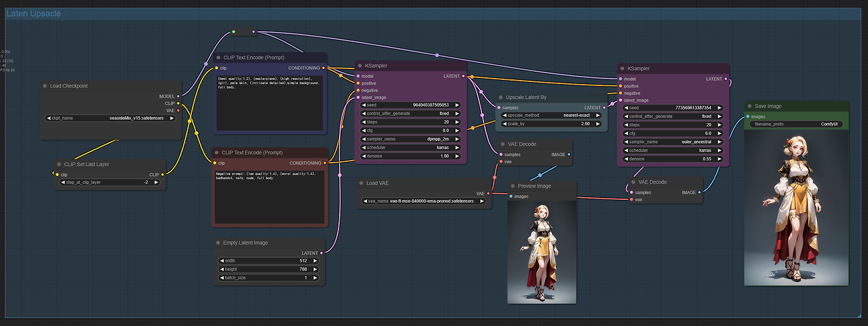Screen dimensions: 868x326
Task: Decrease seed 773569613387354 with left arrow
Action: pyautogui.click(x=625, y=108)
